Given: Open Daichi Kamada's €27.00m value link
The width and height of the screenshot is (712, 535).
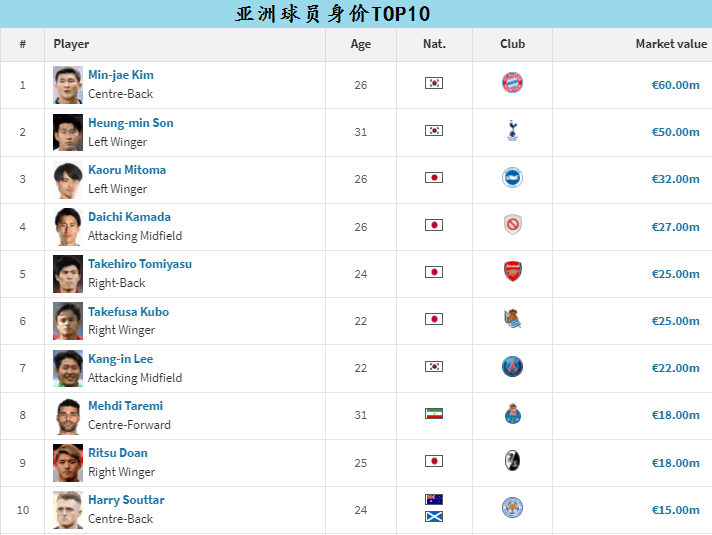Looking at the screenshot, I should [x=675, y=227].
